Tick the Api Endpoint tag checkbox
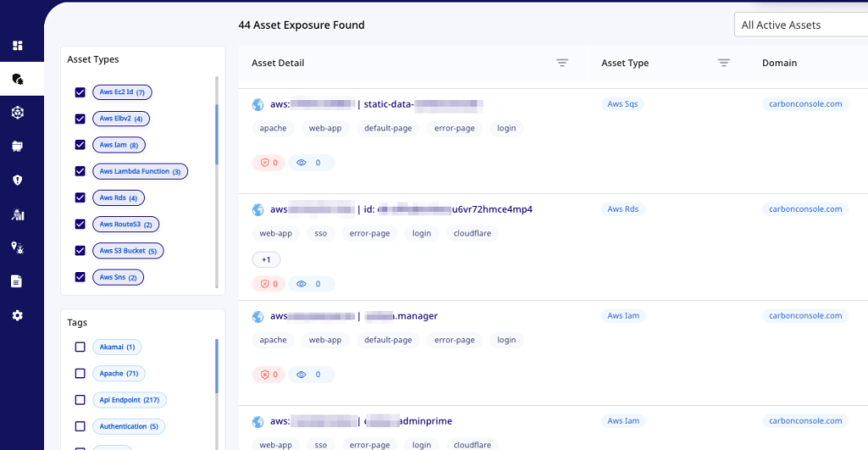This screenshot has width=868, height=450. coord(81,399)
